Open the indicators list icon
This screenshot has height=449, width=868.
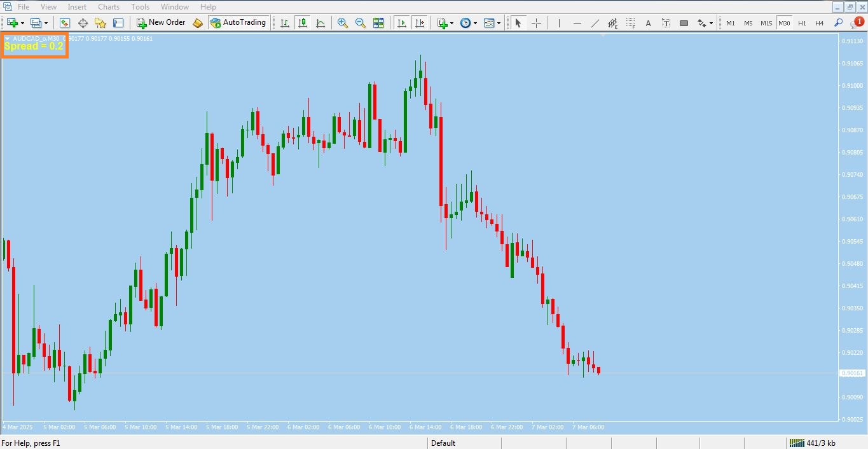(443, 23)
